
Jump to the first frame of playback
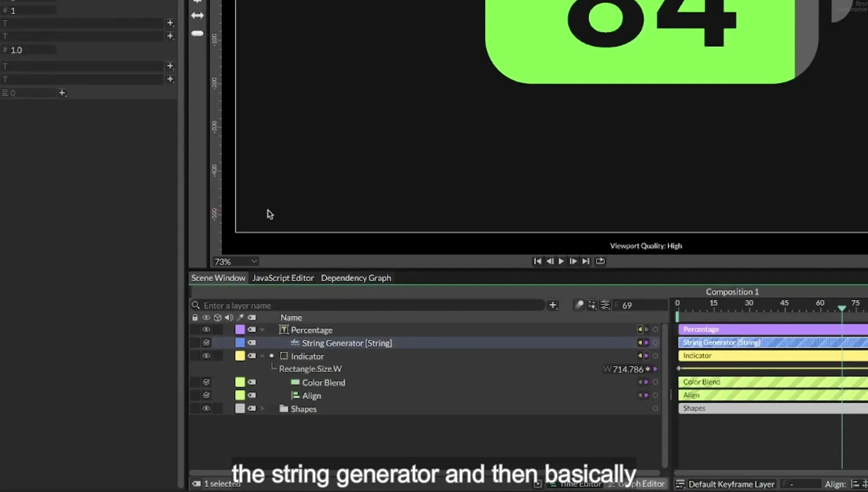[537, 261]
